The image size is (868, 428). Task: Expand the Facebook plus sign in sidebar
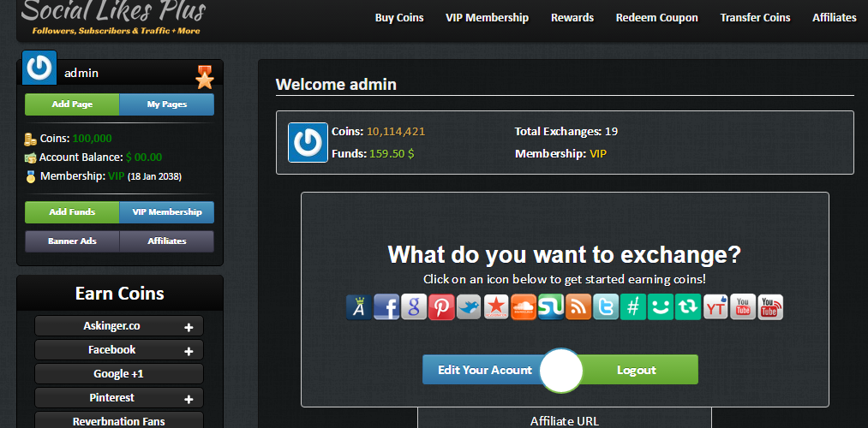189,351
